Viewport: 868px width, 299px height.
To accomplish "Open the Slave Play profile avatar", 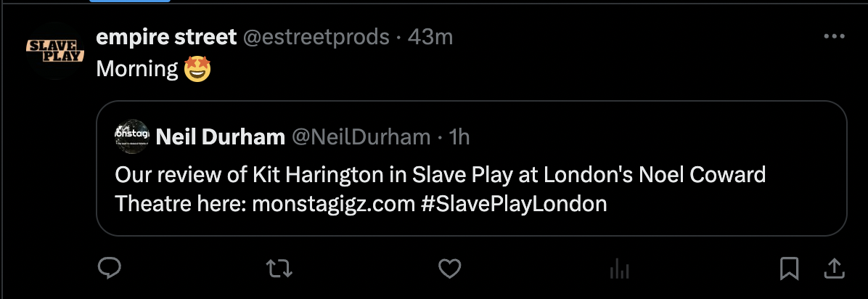I will click(x=56, y=49).
